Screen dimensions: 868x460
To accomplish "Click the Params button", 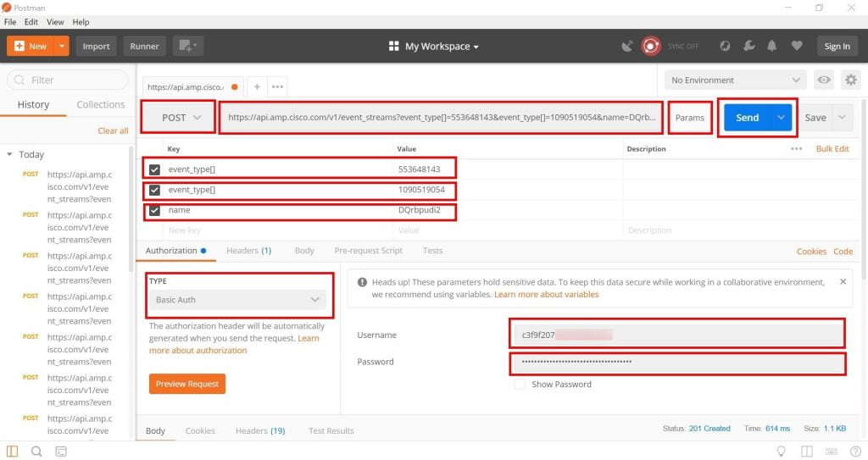I will point(690,118).
